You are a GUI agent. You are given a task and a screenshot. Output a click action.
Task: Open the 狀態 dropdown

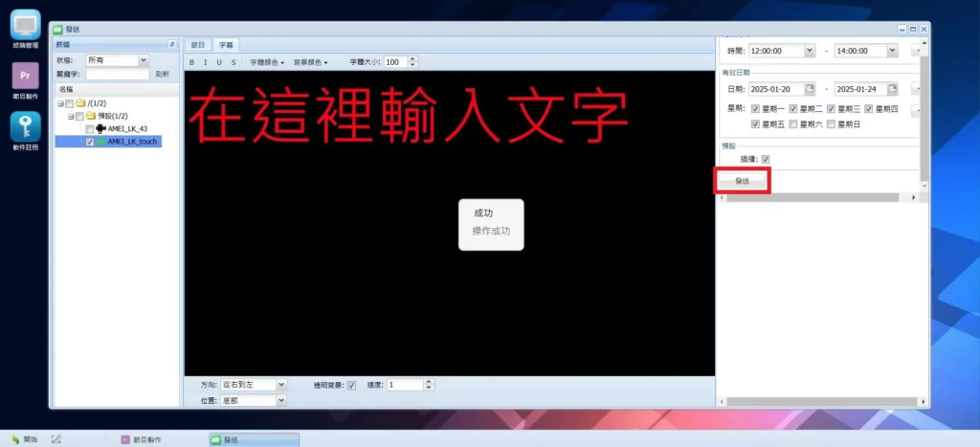click(x=144, y=59)
